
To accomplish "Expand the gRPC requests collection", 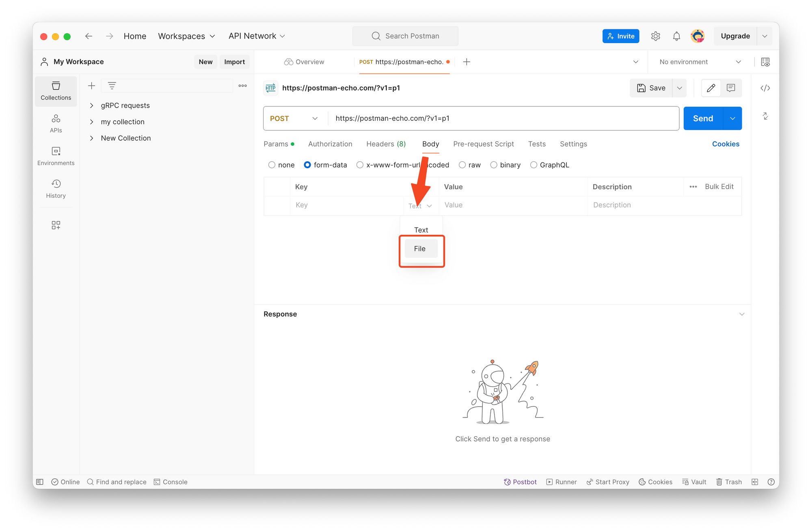I will coord(91,106).
